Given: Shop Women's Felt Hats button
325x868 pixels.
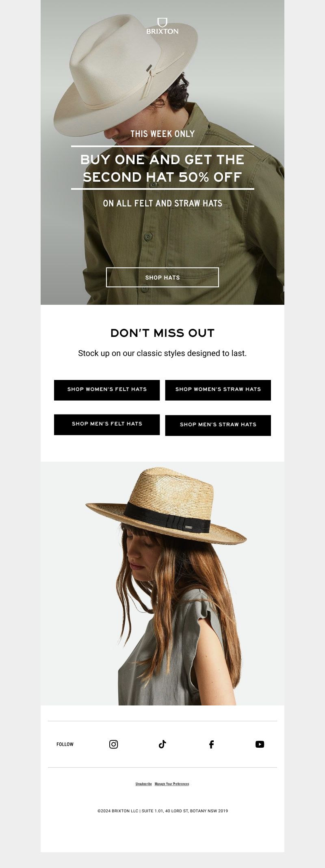Looking at the screenshot, I should 107,390.
